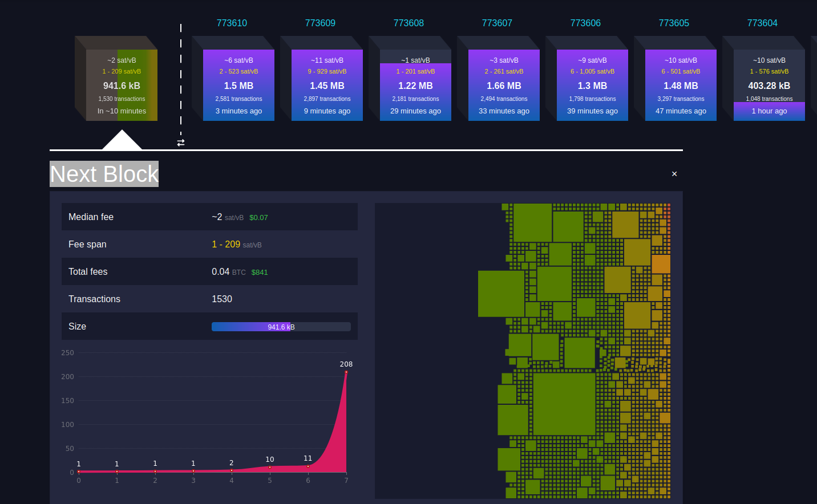Screen dimensions: 817x504
Task: Click the $841 total fees fiat value
Action: (260, 273)
